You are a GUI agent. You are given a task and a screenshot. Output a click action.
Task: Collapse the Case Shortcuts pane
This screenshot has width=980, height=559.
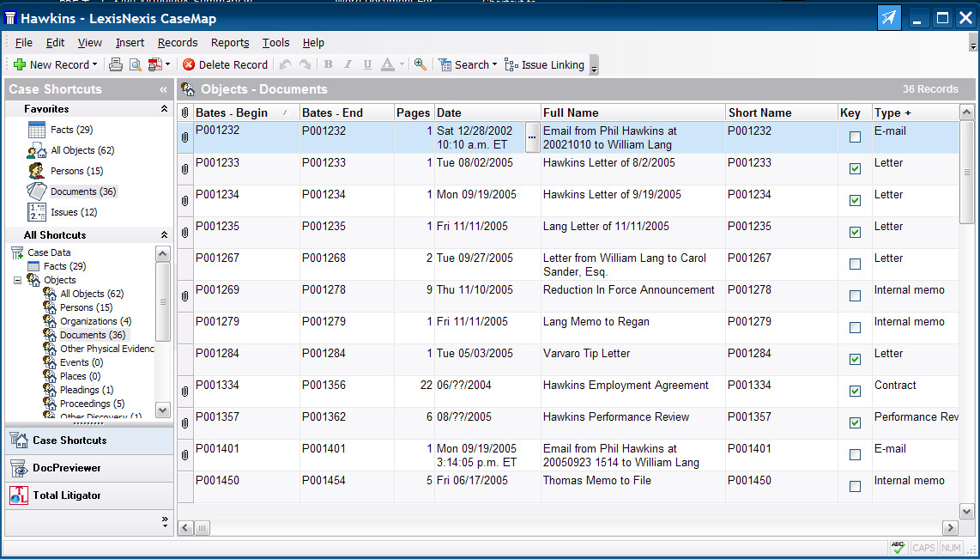click(x=163, y=89)
